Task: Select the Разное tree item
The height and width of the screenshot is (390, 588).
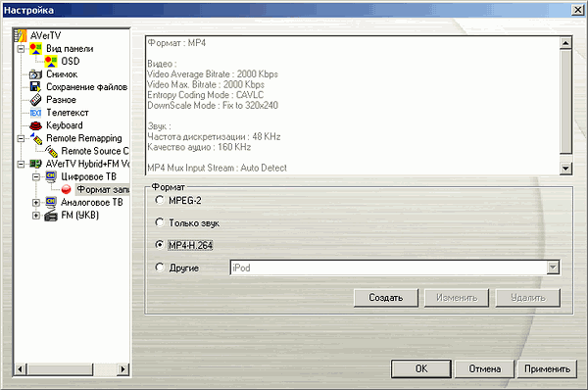Action: tap(61, 100)
